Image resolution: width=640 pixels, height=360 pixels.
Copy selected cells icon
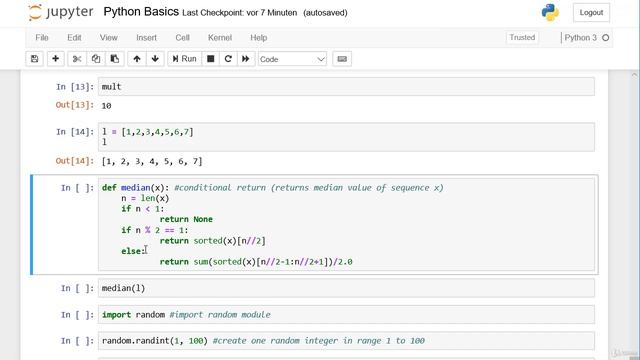pyautogui.click(x=96, y=59)
